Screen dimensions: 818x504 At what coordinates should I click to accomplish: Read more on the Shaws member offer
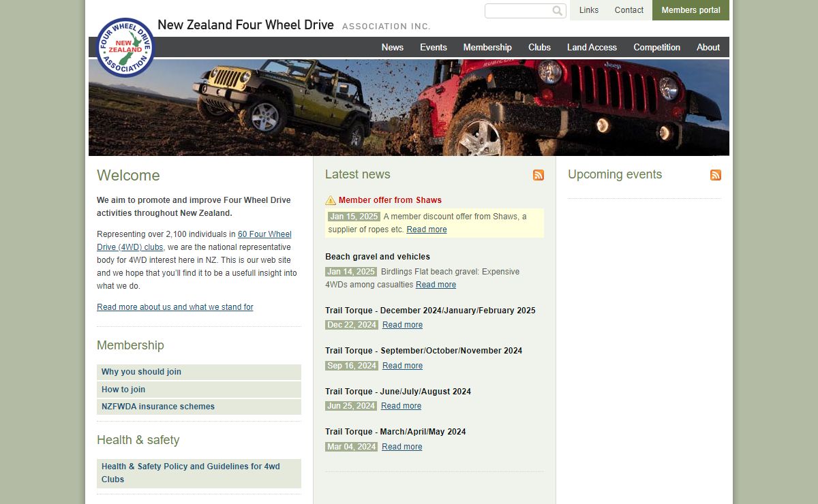click(x=427, y=230)
